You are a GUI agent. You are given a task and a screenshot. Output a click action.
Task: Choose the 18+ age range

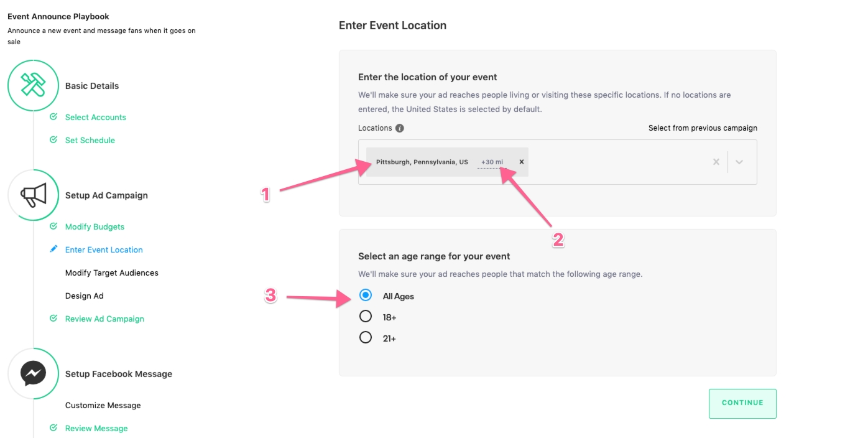pyautogui.click(x=366, y=317)
